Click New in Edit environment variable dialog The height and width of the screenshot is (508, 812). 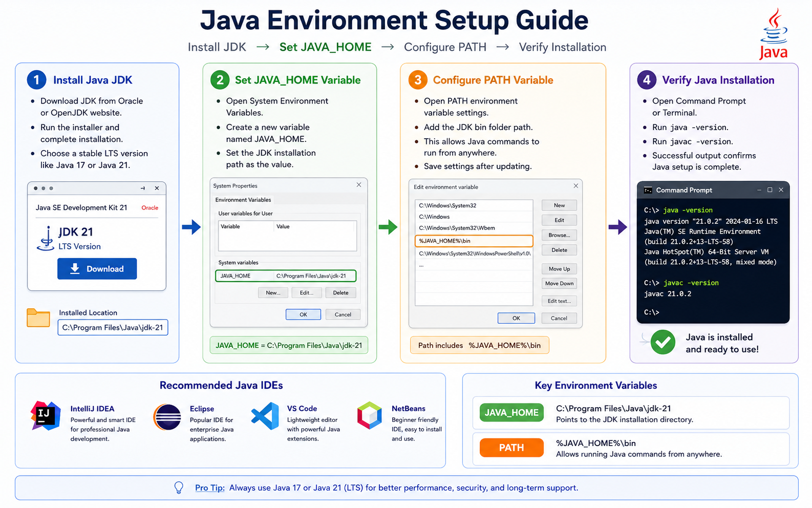click(560, 205)
